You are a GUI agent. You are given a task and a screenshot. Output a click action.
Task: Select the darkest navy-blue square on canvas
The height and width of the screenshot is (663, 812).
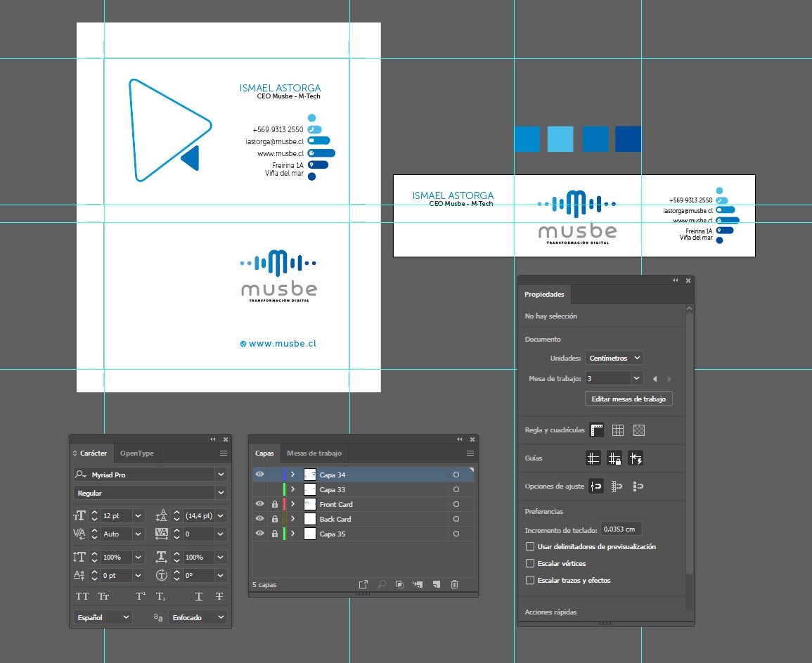tap(629, 139)
